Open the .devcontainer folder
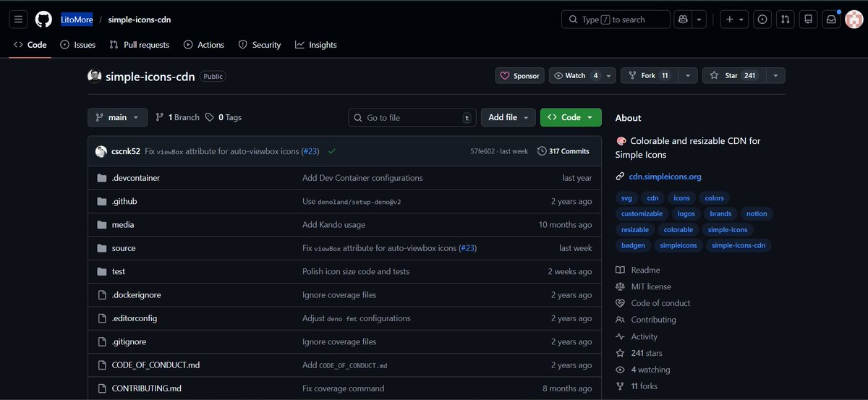 [136, 178]
